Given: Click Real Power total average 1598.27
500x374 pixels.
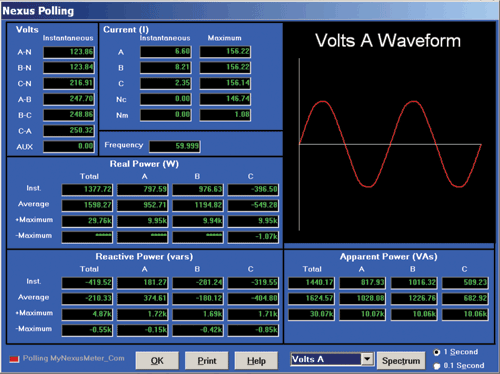Looking at the screenshot, I should pyautogui.click(x=87, y=205).
